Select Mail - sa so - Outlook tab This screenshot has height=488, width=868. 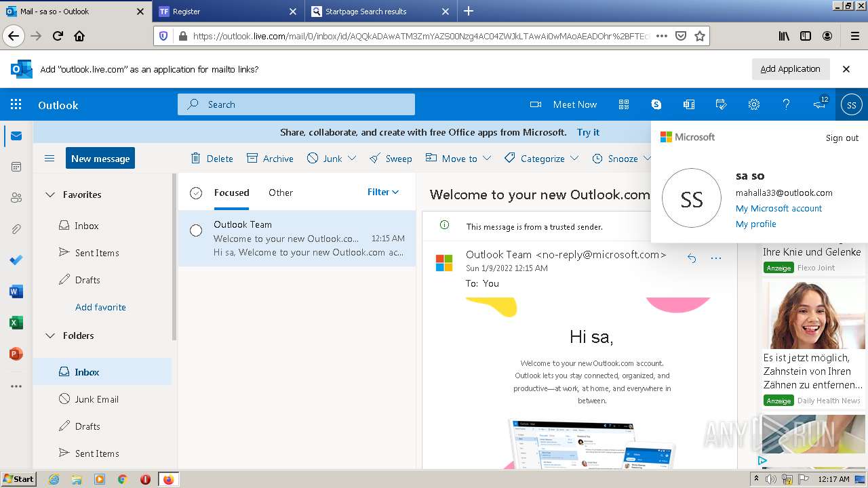pyautogui.click(x=75, y=12)
